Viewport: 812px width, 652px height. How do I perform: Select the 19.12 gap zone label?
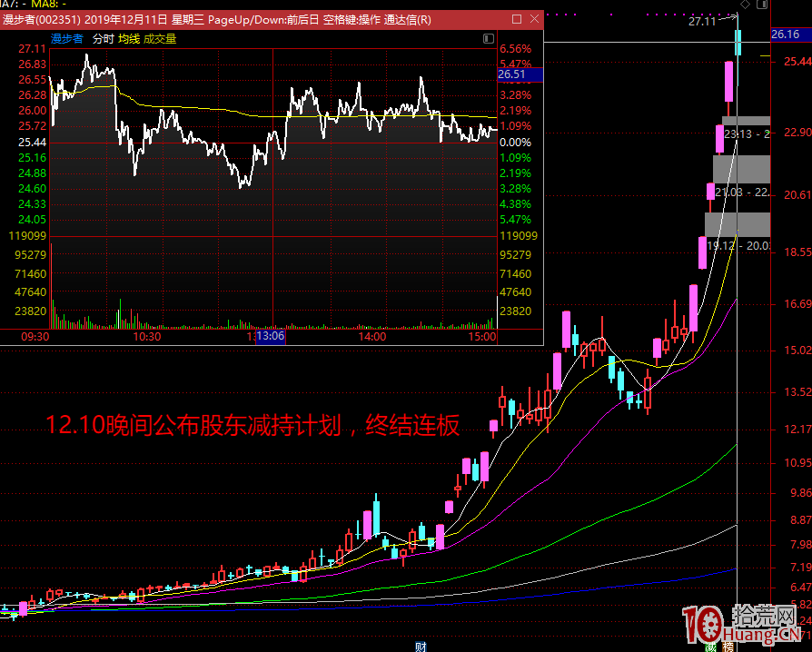tap(738, 245)
